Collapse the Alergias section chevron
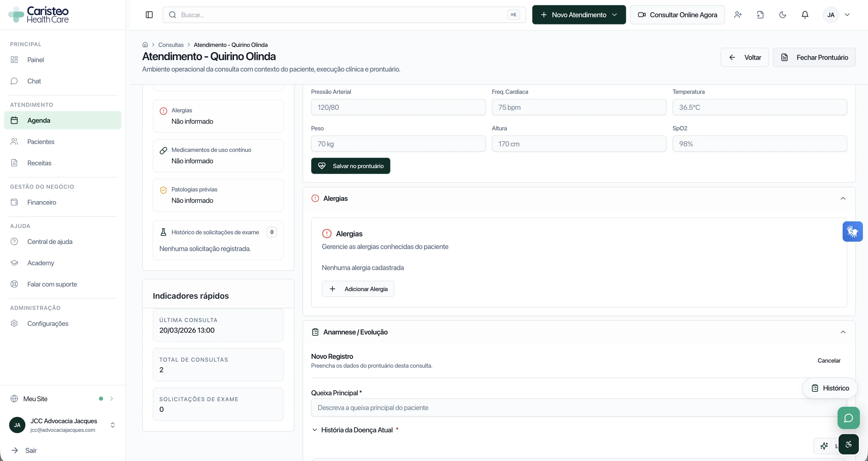The image size is (868, 461). point(843,199)
